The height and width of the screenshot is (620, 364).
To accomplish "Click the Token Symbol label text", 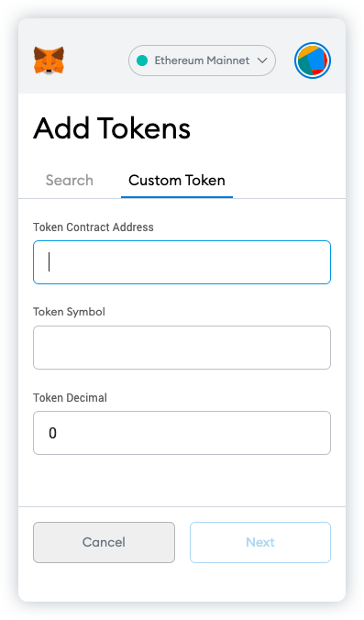I will [x=69, y=312].
